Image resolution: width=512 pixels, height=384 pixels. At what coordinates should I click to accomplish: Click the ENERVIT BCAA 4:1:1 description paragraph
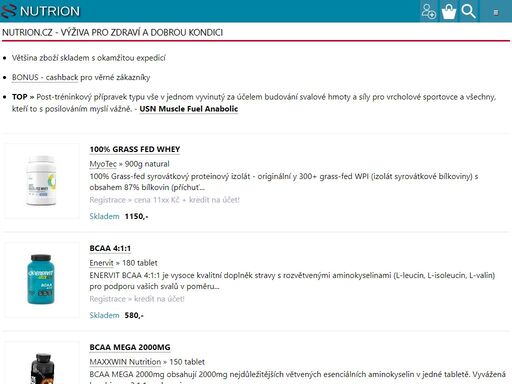coord(292,281)
